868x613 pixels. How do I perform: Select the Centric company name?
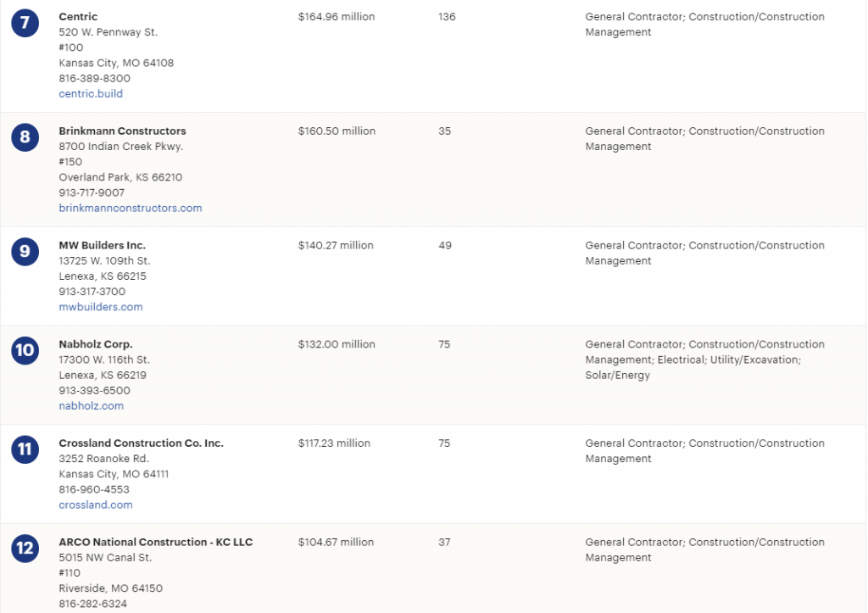[78, 17]
